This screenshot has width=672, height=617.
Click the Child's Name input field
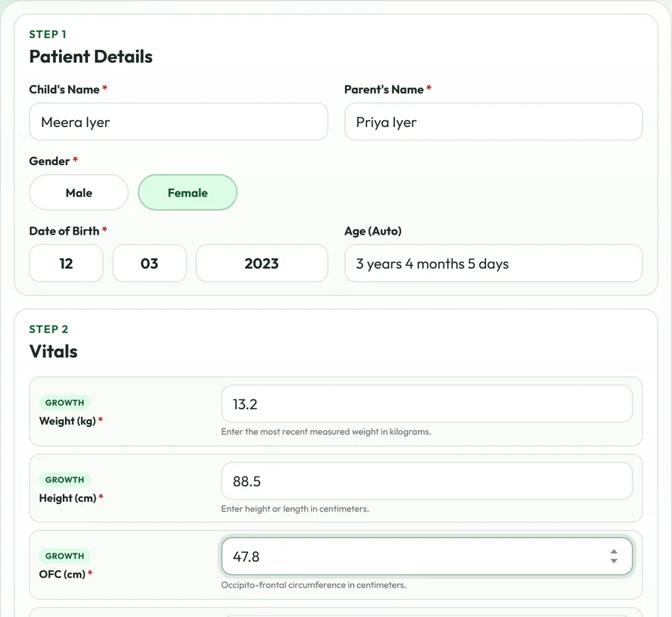178,122
